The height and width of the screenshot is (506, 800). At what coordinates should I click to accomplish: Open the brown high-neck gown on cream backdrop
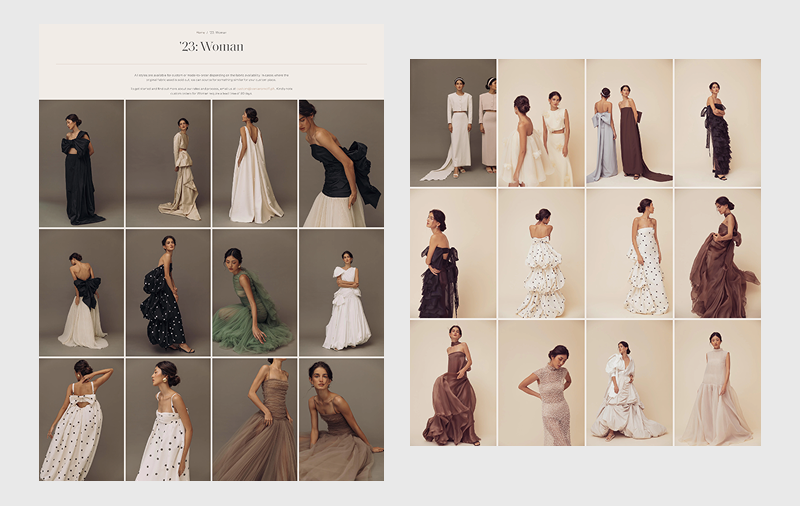pyautogui.click(x=453, y=383)
